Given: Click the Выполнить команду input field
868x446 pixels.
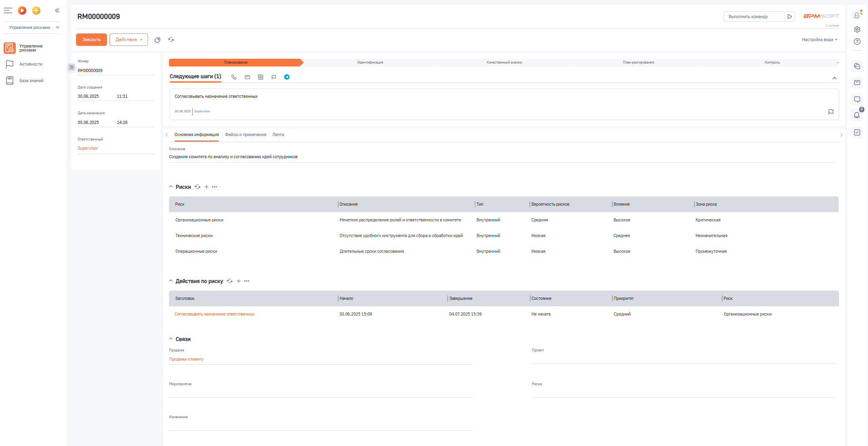Looking at the screenshot, I should click(754, 17).
